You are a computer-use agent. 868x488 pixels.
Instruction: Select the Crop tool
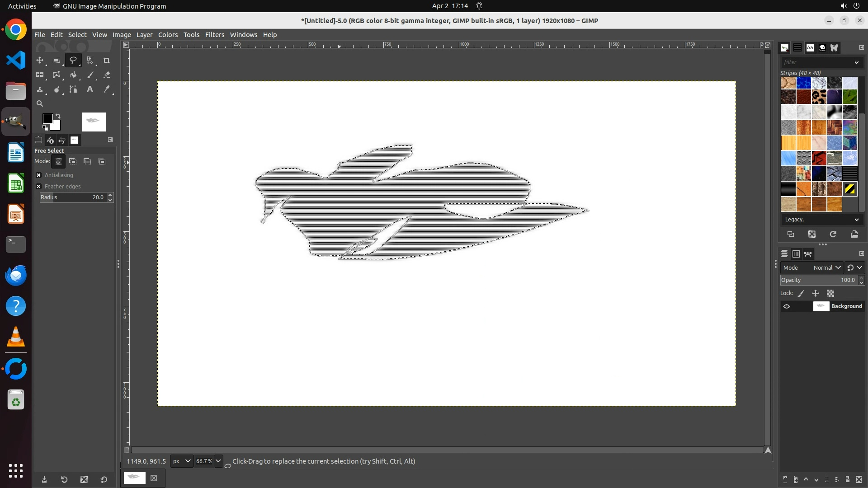(107, 60)
